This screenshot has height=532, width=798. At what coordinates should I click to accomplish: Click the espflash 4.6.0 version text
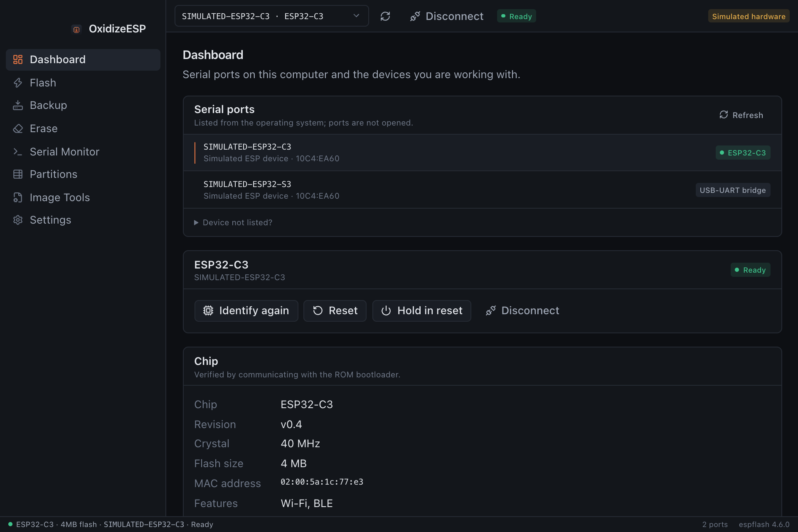point(764,525)
